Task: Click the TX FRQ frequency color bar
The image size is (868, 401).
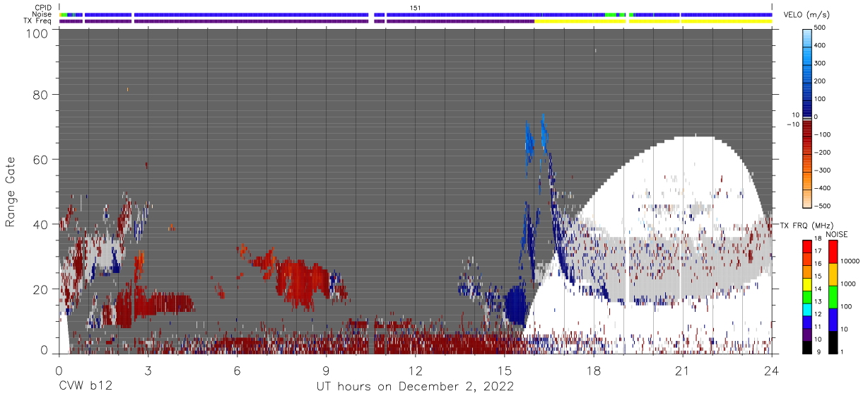Action: point(807,296)
